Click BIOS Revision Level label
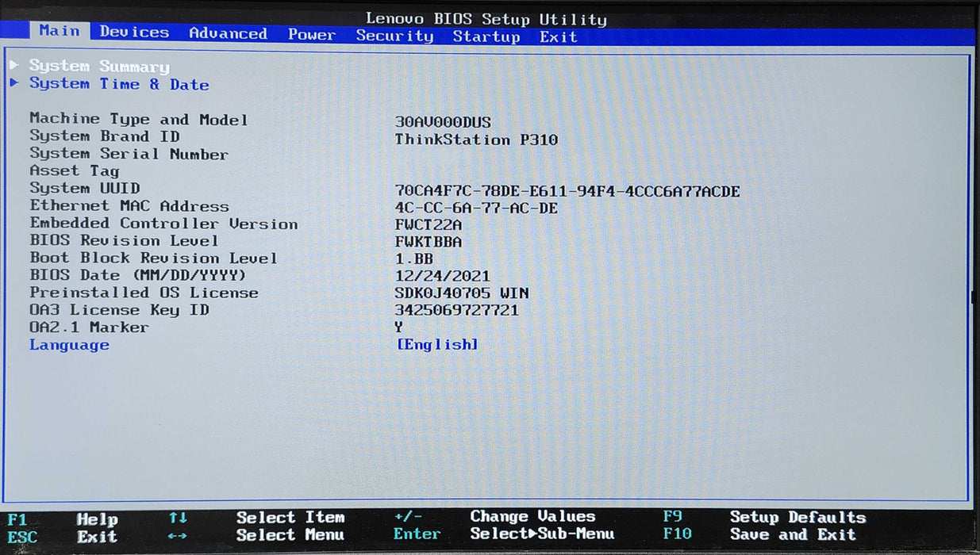This screenshot has width=980, height=555. [124, 241]
